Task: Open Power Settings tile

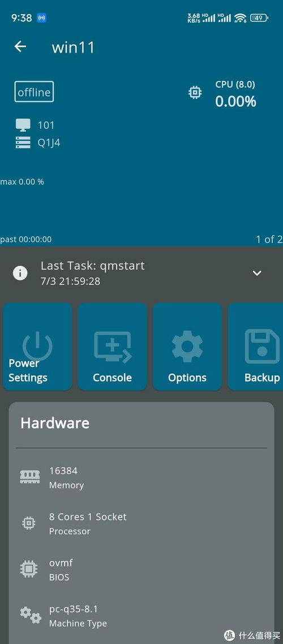Action: 37,347
